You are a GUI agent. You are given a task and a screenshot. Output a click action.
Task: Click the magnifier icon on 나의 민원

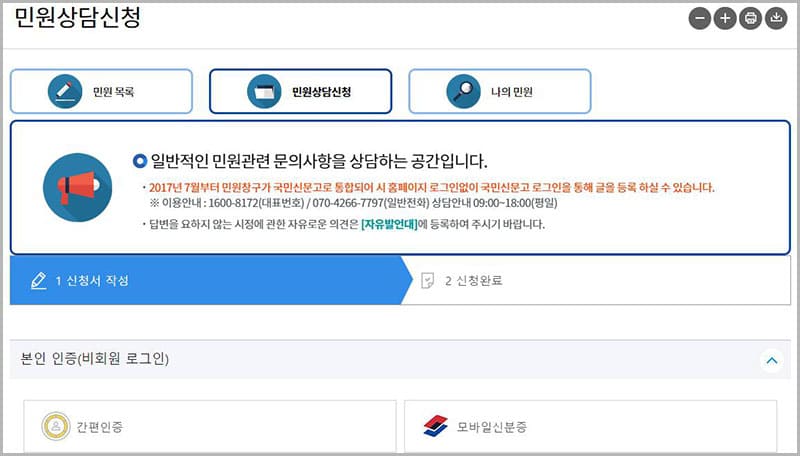tap(463, 92)
